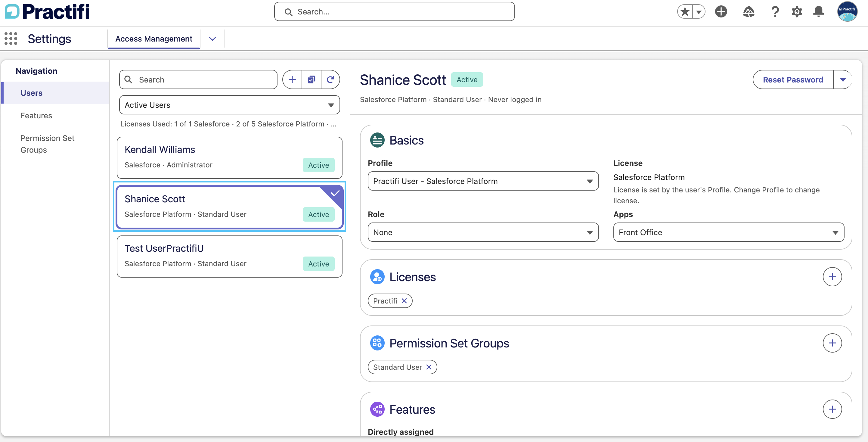Open Permission Set Groups in Navigation

coord(47,144)
